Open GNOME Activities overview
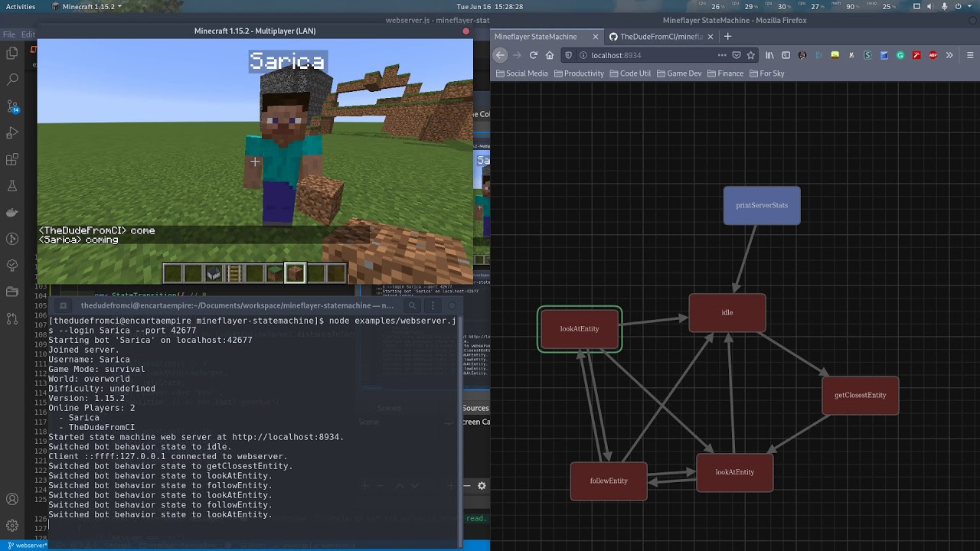 click(x=21, y=6)
